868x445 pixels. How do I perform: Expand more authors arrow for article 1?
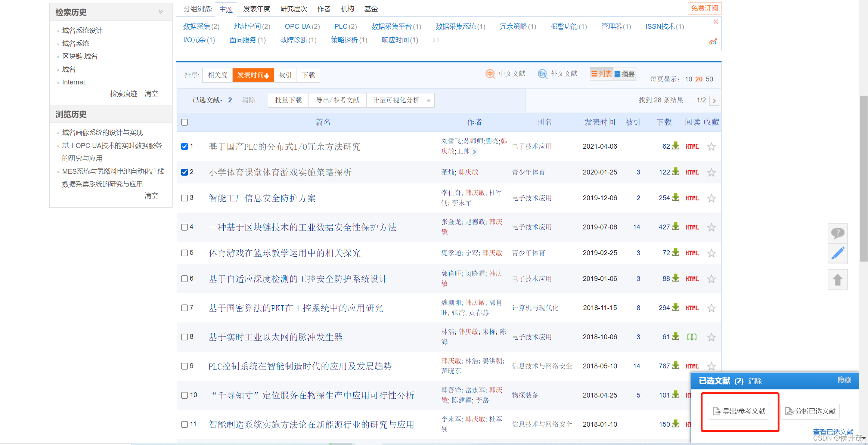click(x=474, y=152)
